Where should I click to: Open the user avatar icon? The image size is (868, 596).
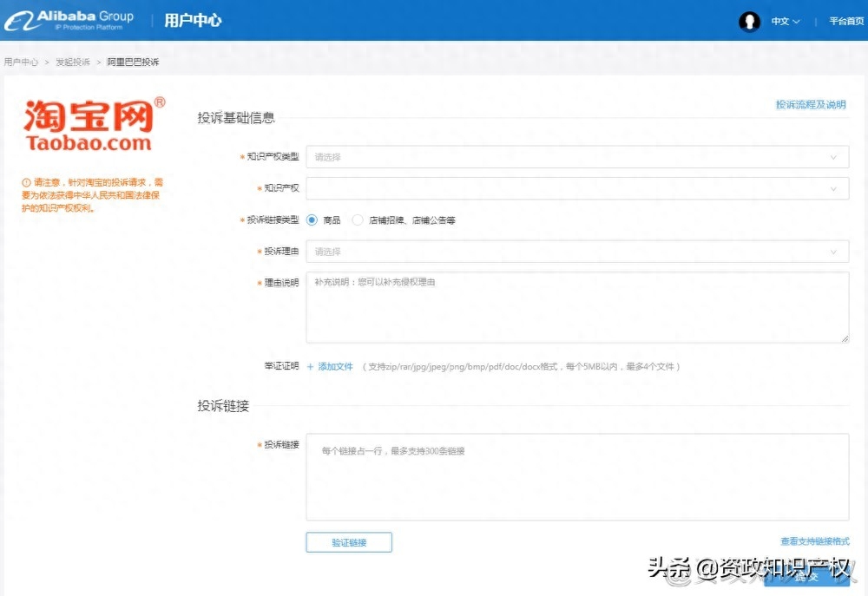[749, 22]
